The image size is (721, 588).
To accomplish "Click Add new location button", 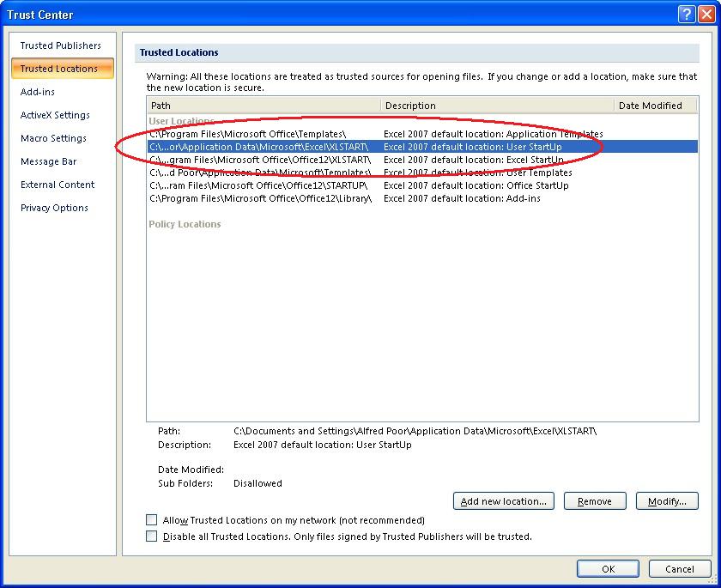I will point(503,500).
